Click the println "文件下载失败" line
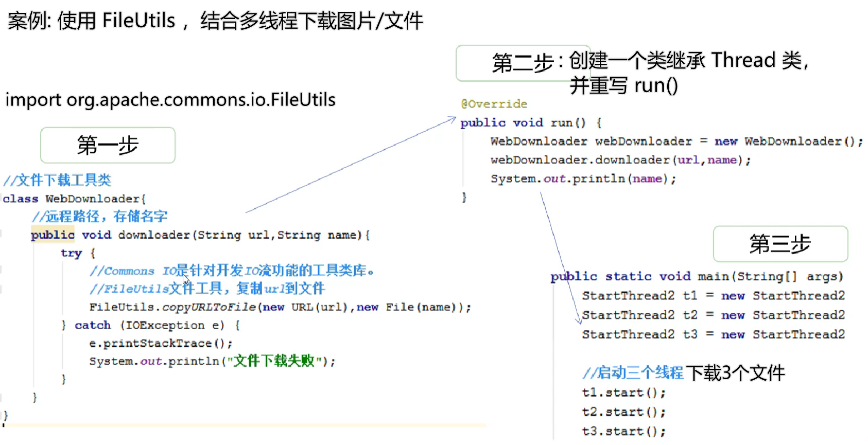This screenshot has width=868, height=445. tap(213, 361)
